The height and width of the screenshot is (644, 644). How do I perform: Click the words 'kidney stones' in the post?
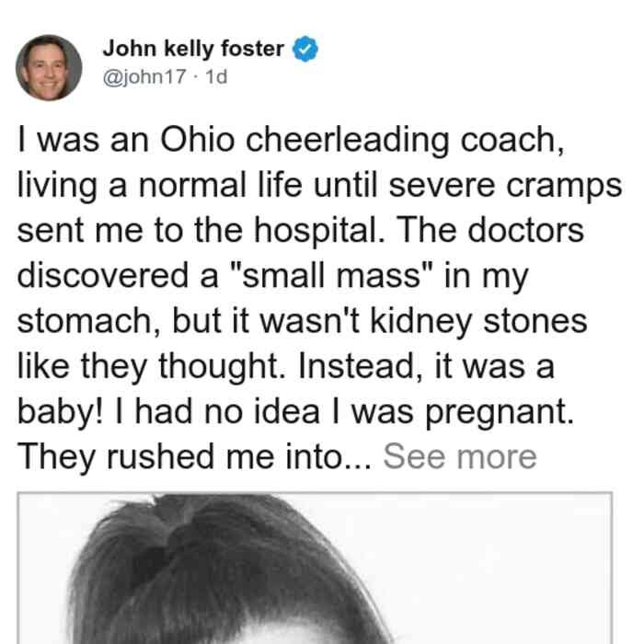[479, 322]
